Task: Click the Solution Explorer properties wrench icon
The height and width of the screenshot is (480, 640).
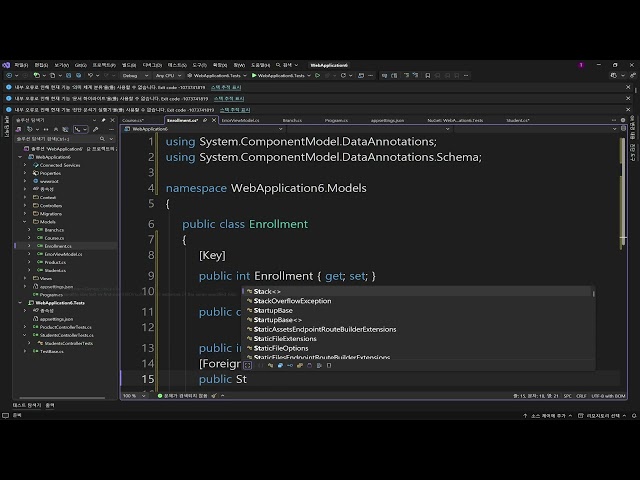Action: coord(95,129)
